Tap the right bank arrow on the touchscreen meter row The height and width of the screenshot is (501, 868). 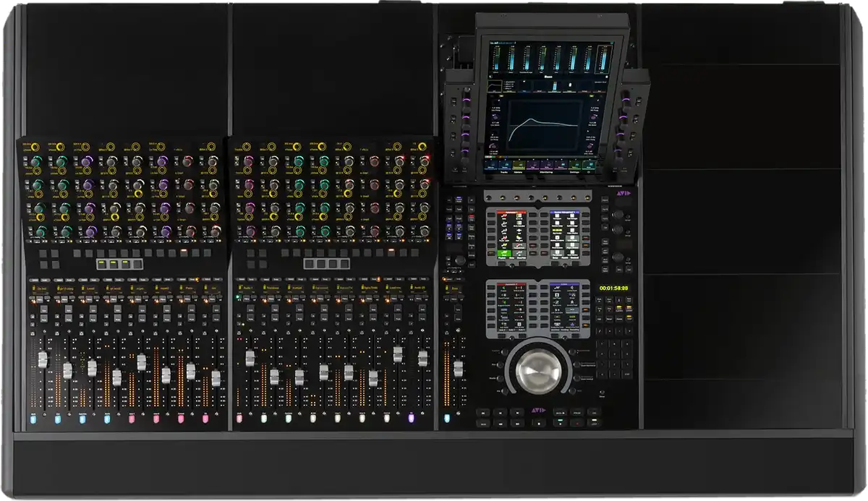[606, 77]
